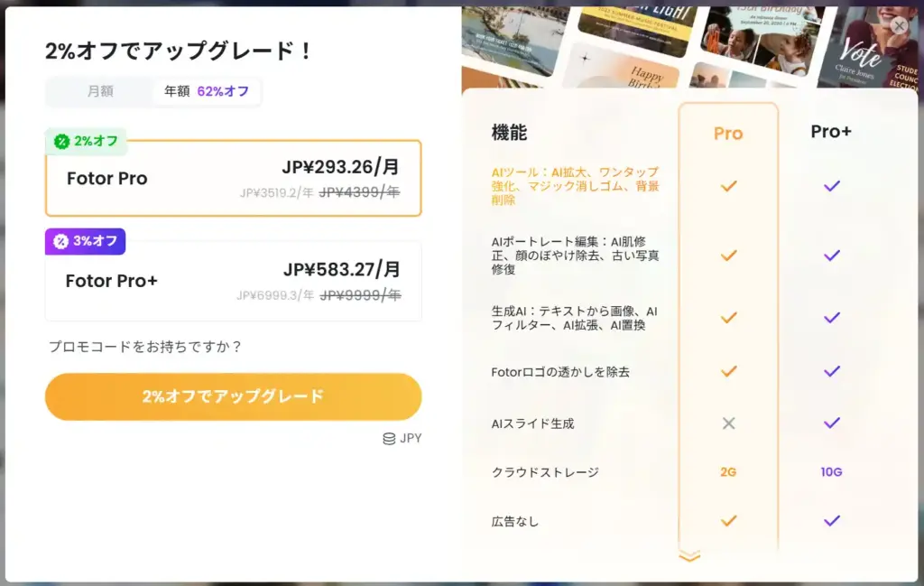Click 広告なし feature label
Screen dimensions: 924x586
[x=515, y=522]
